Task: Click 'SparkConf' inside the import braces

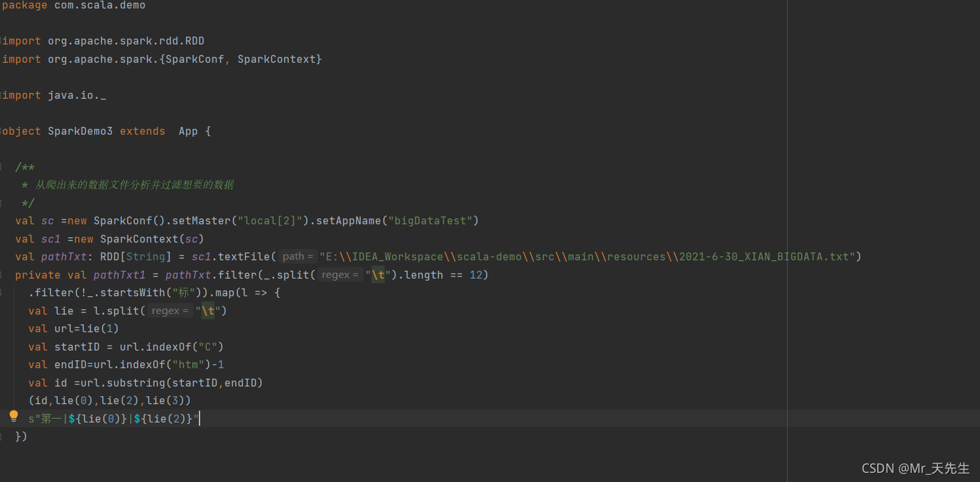Action: click(x=195, y=60)
